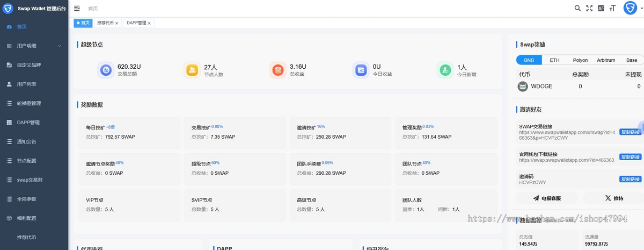Click the 今日新增 user-plus icon
The width and height of the screenshot is (644, 250).
click(x=445, y=70)
